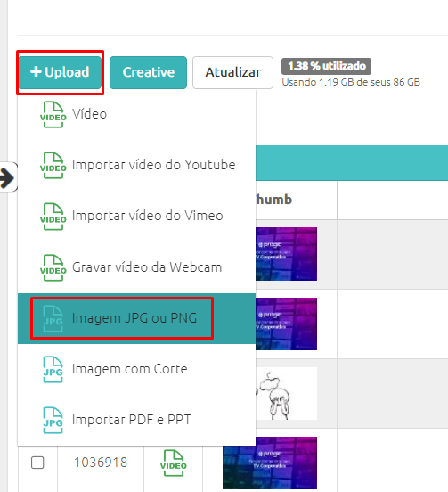Click the green VIDEO type icon in row 1036918
The image size is (448, 492).
[174, 463]
